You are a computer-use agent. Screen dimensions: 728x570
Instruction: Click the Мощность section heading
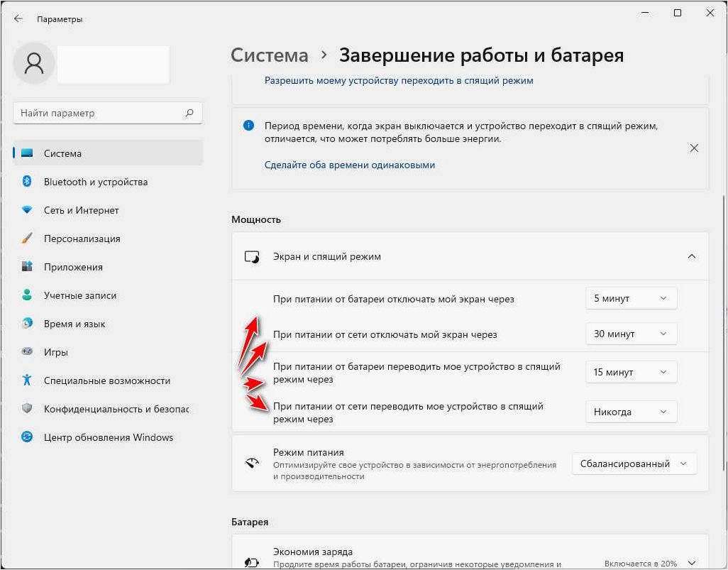click(x=256, y=220)
